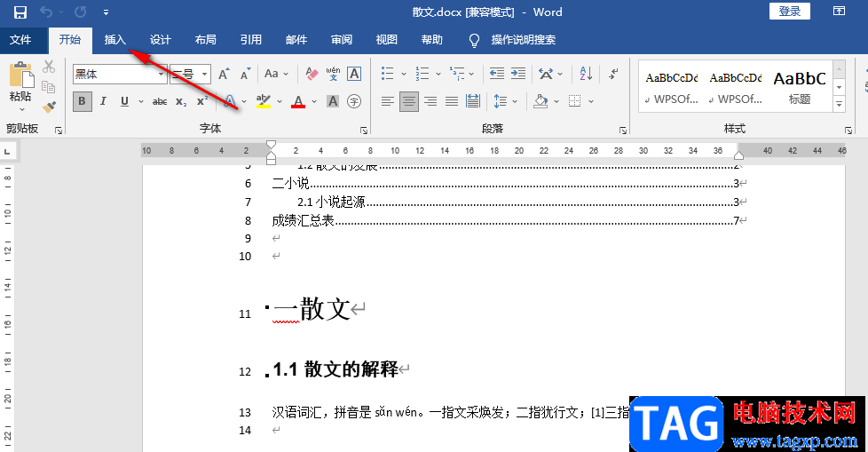This screenshot has height=452, width=868.
Task: Align text left
Action: (x=388, y=101)
